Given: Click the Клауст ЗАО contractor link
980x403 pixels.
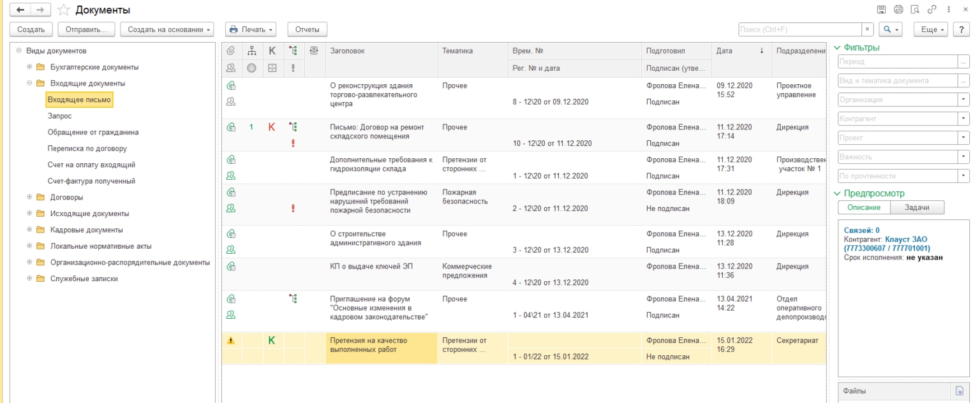Looking at the screenshot, I should pyautogui.click(x=906, y=239).
